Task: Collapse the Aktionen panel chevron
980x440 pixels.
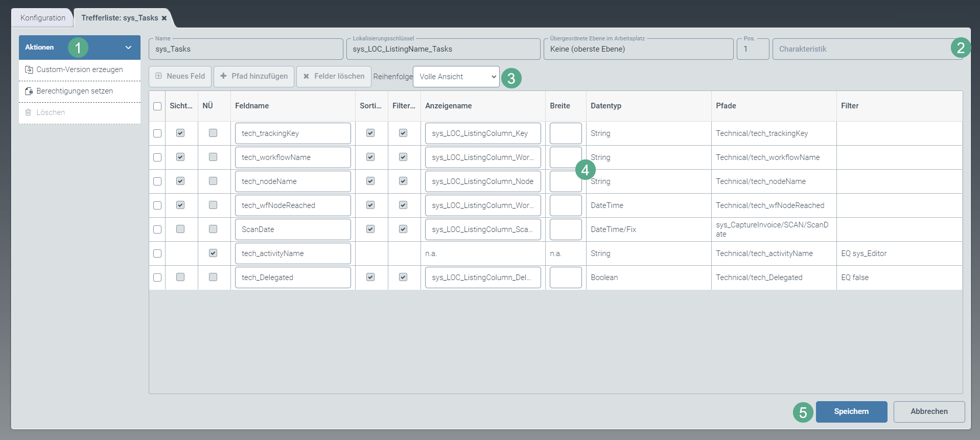Action: click(x=128, y=48)
